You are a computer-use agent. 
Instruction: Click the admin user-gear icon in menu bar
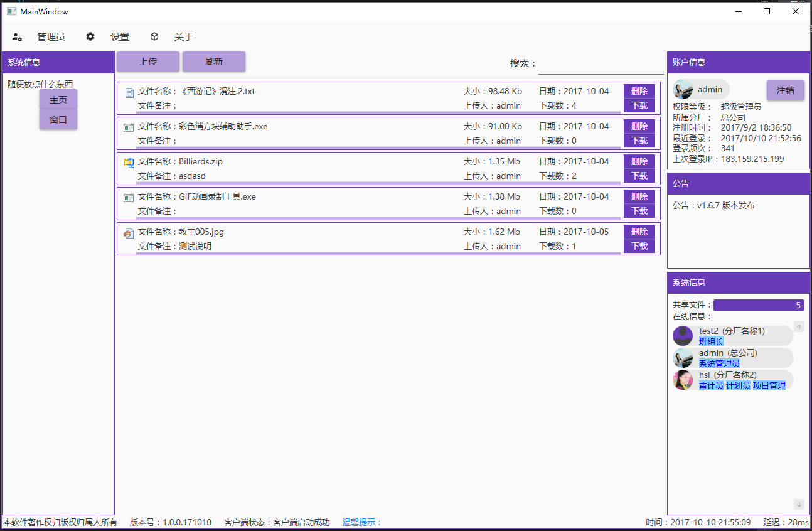[17, 37]
